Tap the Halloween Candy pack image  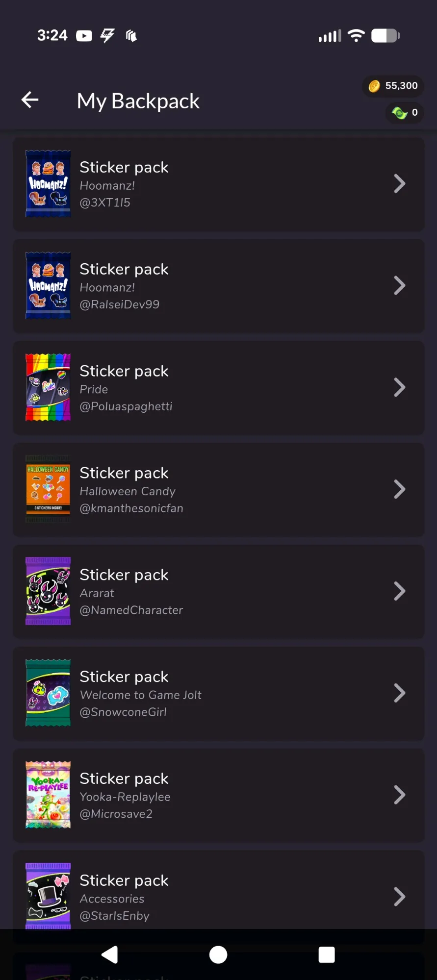click(48, 489)
